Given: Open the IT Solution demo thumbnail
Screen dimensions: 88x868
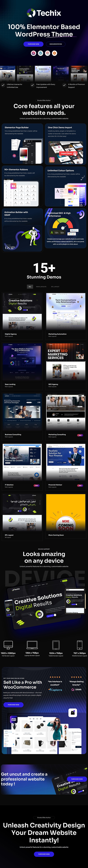Looking at the screenshot, I should pos(22,462).
